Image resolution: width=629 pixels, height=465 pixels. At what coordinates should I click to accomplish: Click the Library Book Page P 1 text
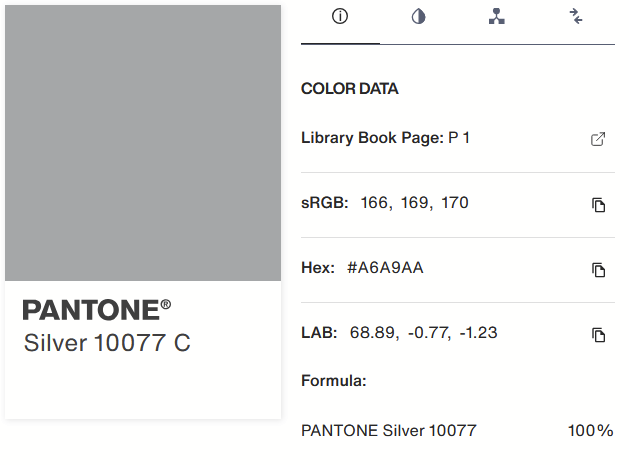pyautogui.click(x=385, y=138)
